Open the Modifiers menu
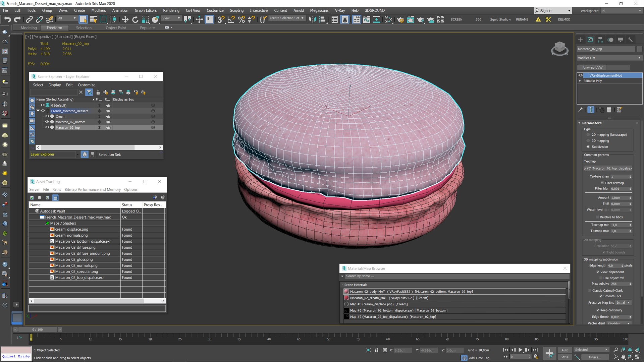The image size is (644, 362). [99, 10]
